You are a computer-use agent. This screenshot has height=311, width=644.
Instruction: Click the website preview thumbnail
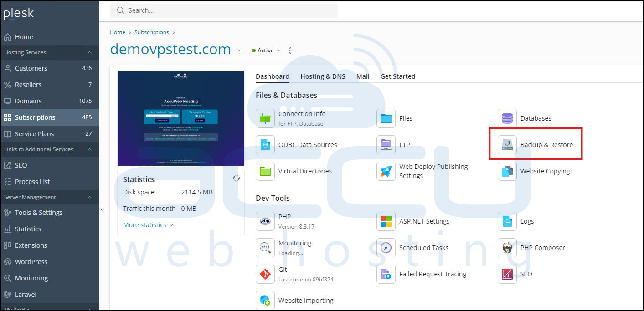click(181, 118)
